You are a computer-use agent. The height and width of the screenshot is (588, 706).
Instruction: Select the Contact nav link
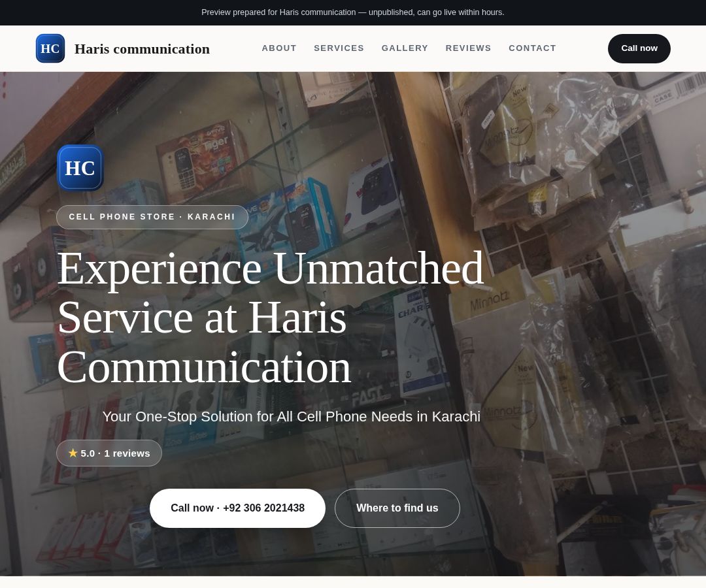point(532,48)
